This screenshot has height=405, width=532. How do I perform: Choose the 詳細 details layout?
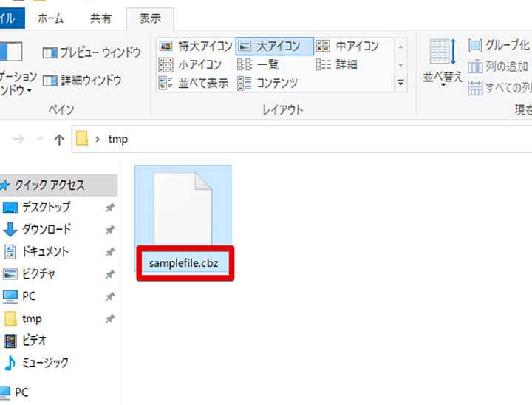pyautogui.click(x=338, y=64)
